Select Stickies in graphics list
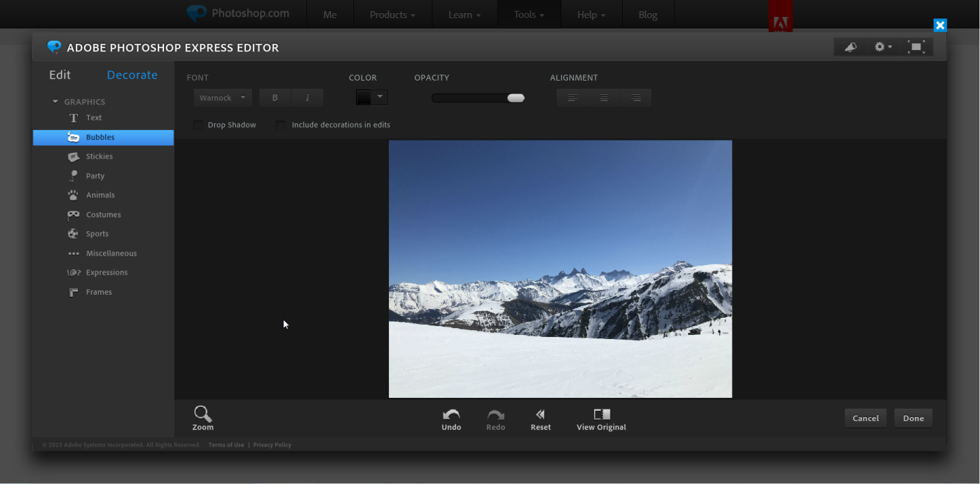The width and height of the screenshot is (980, 484). pos(99,157)
